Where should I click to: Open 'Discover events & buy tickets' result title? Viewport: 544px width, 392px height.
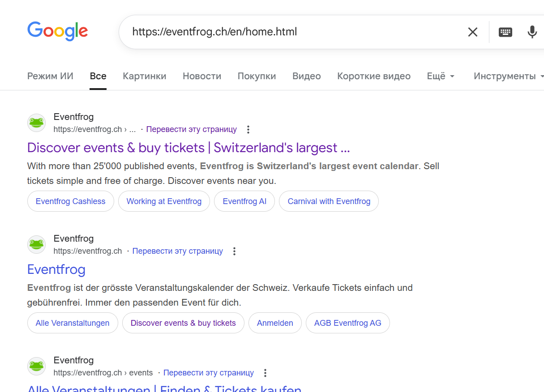[188, 148]
